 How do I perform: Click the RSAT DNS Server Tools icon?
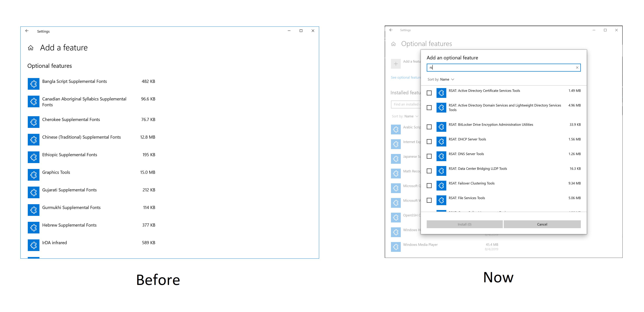pos(441,156)
